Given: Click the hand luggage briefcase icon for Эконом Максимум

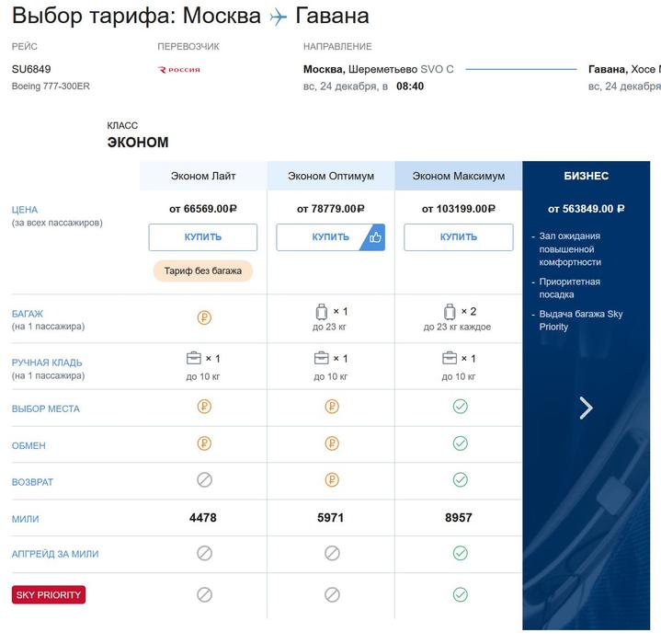Looking at the screenshot, I should 450,358.
